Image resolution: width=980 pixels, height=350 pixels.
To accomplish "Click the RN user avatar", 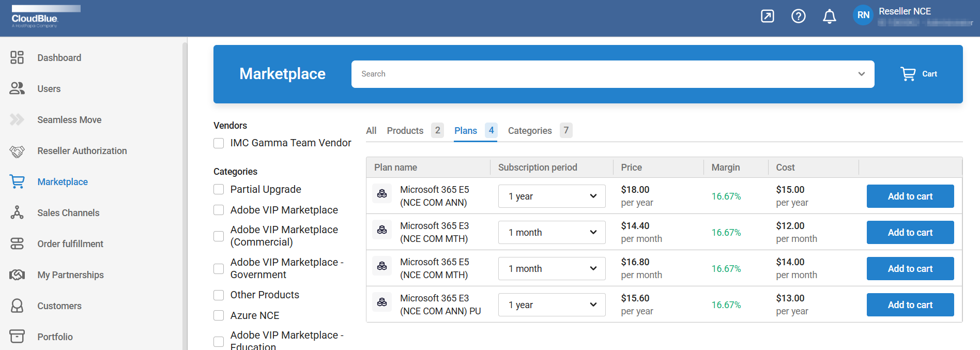I will [x=863, y=16].
